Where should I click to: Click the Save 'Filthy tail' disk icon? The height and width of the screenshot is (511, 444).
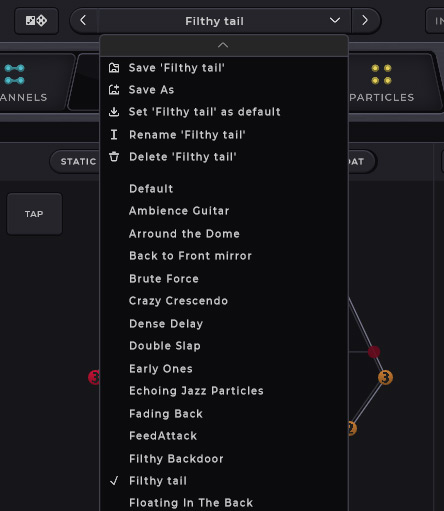(x=114, y=68)
